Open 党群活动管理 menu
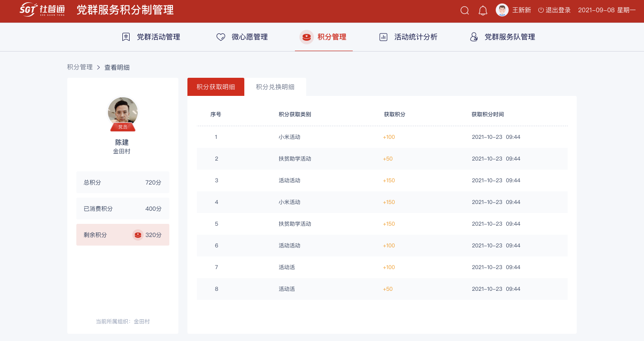The width and height of the screenshot is (644, 341). coord(151,37)
